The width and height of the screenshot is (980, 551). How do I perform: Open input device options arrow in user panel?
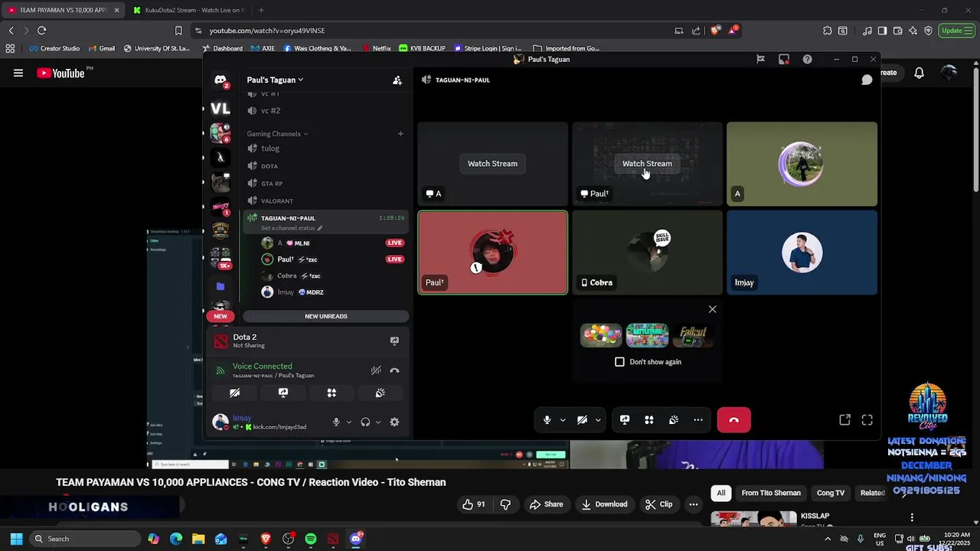(349, 422)
